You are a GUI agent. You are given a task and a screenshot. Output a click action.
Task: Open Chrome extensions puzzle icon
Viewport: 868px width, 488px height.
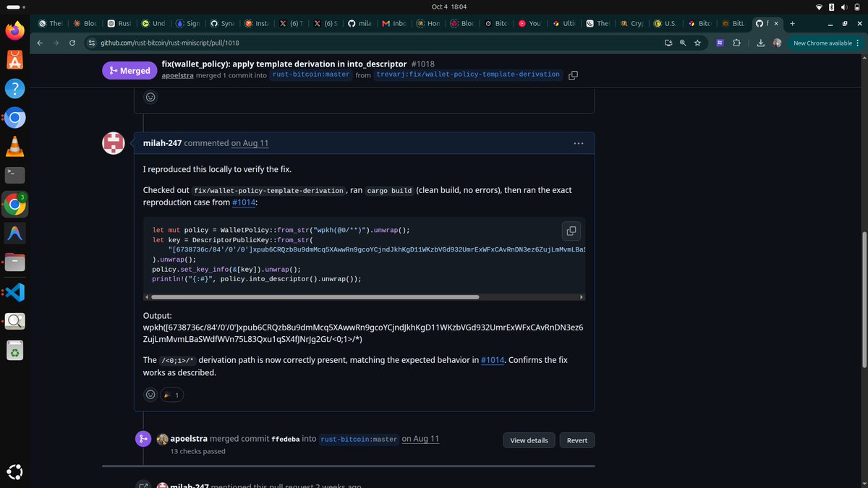coord(737,43)
